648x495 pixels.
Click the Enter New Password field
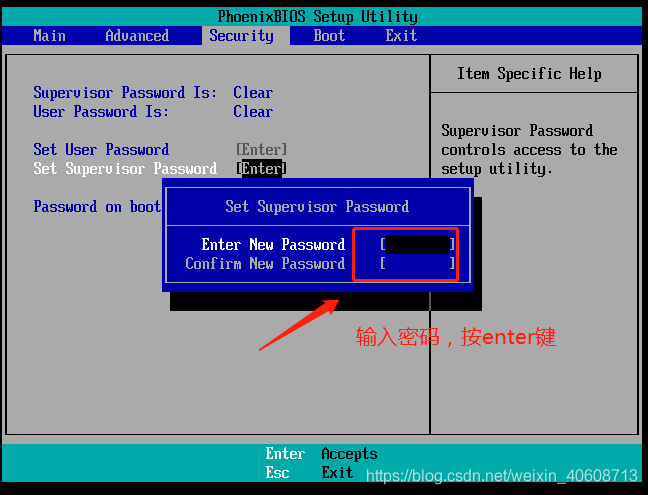417,244
